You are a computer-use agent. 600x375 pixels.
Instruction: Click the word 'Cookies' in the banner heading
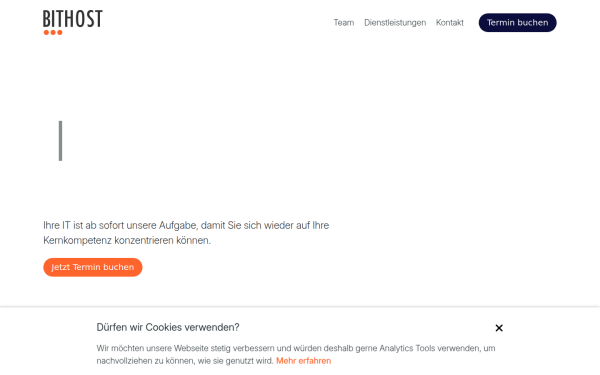click(163, 328)
